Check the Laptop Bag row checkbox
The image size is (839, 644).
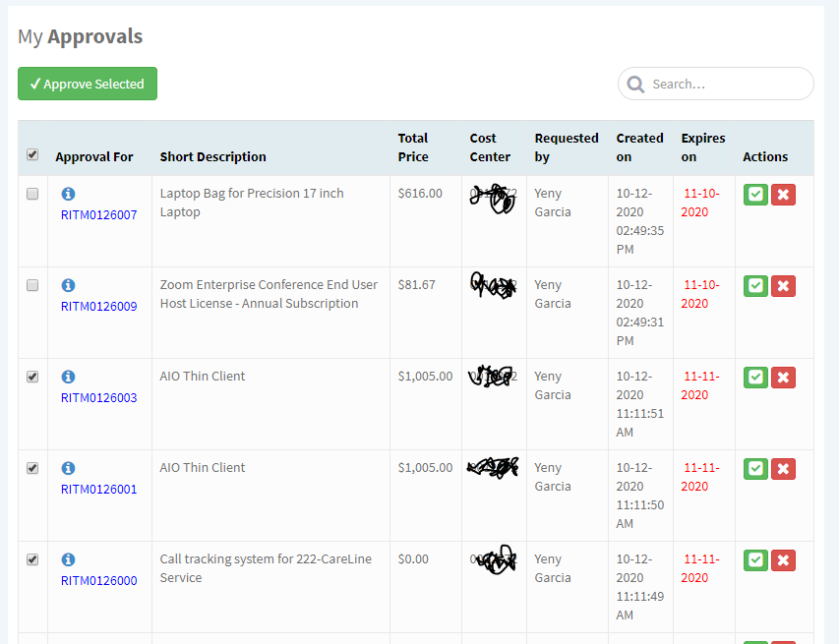coord(32,194)
